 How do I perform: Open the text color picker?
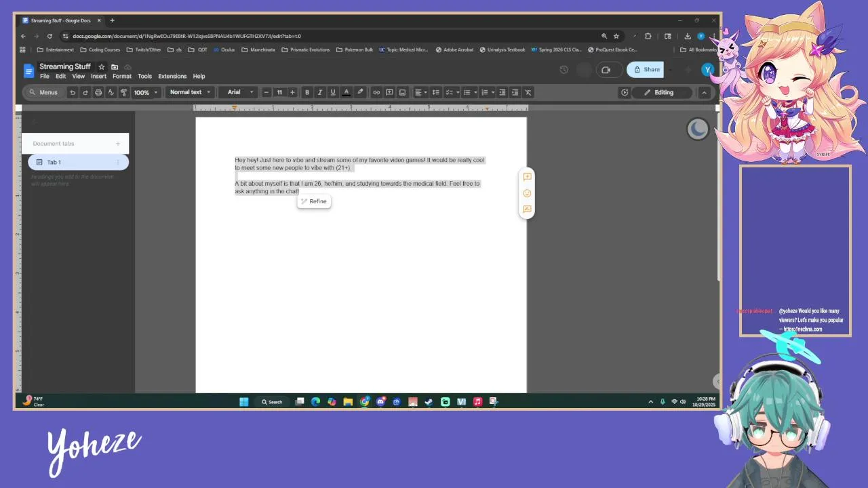(347, 92)
